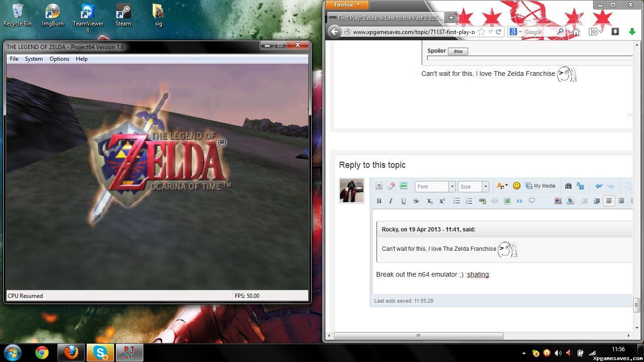Toggle bold formatting in reply editor

click(379, 201)
